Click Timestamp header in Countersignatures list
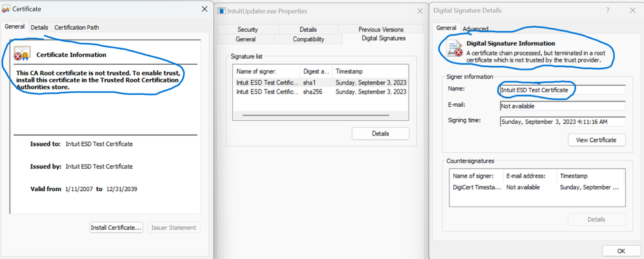Image resolution: width=644 pixels, height=259 pixels. click(590, 176)
